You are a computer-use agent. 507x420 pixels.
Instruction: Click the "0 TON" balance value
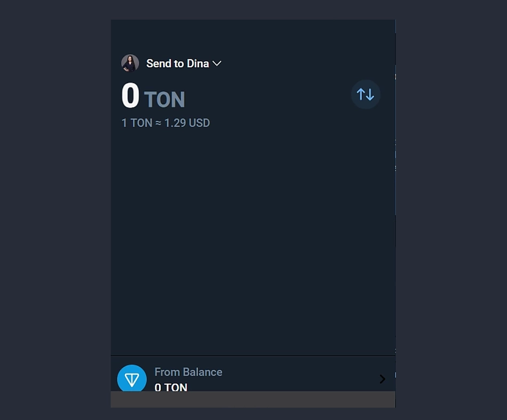(x=171, y=387)
